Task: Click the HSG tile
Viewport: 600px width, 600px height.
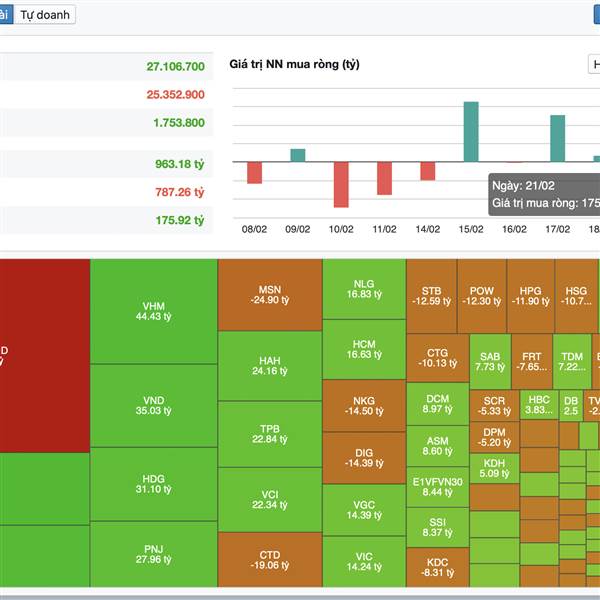Action: (x=576, y=296)
